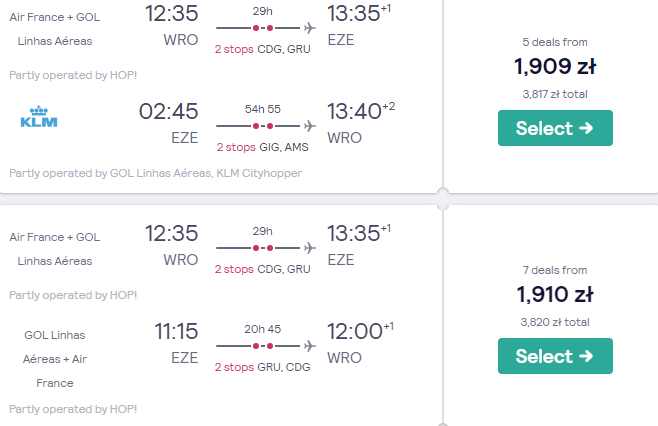Click '2 stops GIG, AMS' text

tap(263, 147)
